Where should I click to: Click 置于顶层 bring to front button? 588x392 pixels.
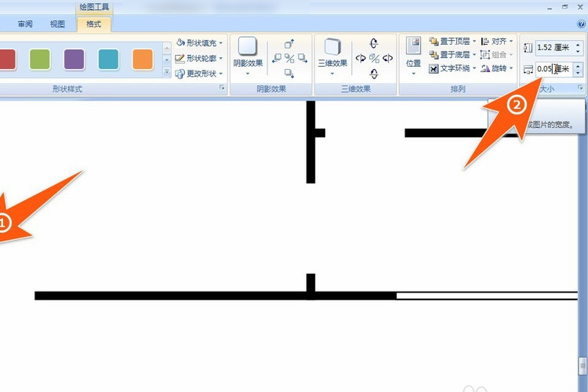450,41
